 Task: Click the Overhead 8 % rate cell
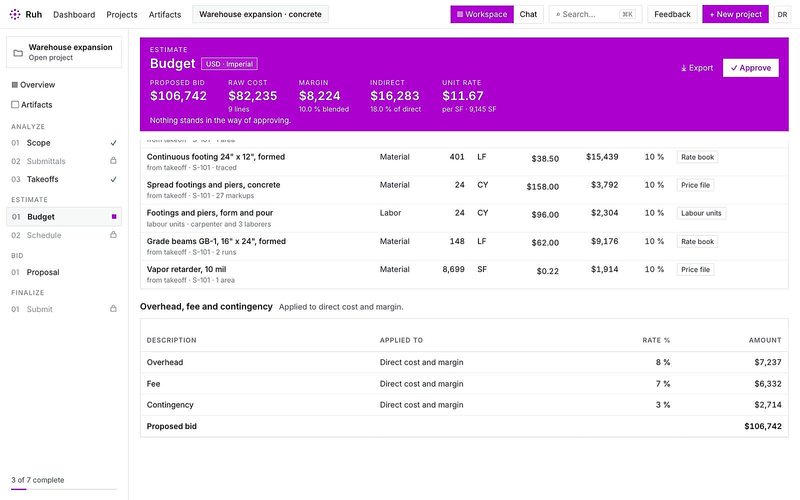[663, 362]
